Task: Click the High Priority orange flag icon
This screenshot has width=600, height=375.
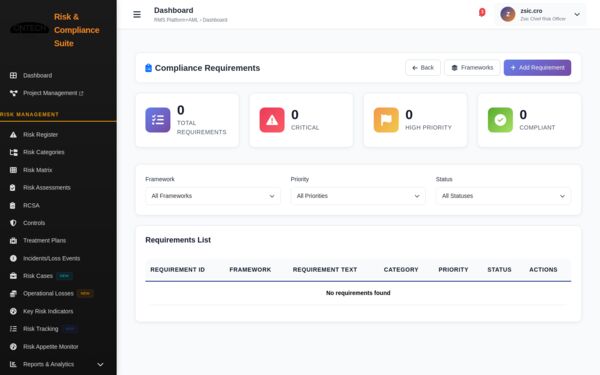Action: (386, 120)
